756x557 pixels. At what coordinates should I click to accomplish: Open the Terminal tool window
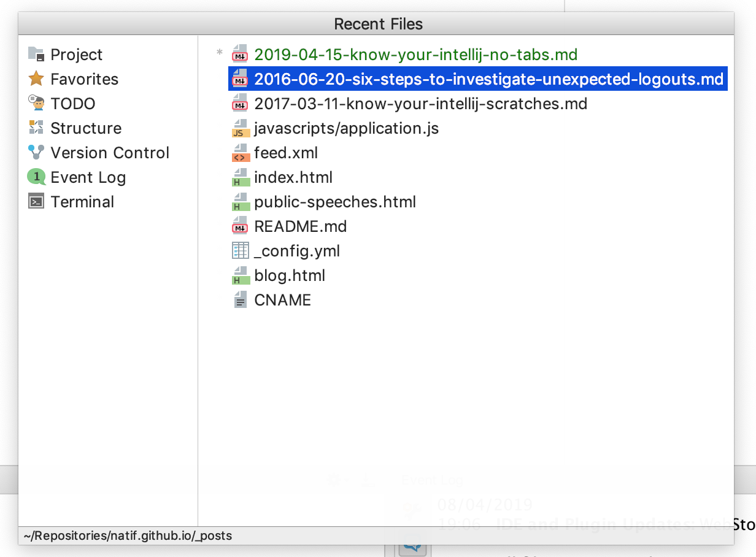pyautogui.click(x=82, y=202)
